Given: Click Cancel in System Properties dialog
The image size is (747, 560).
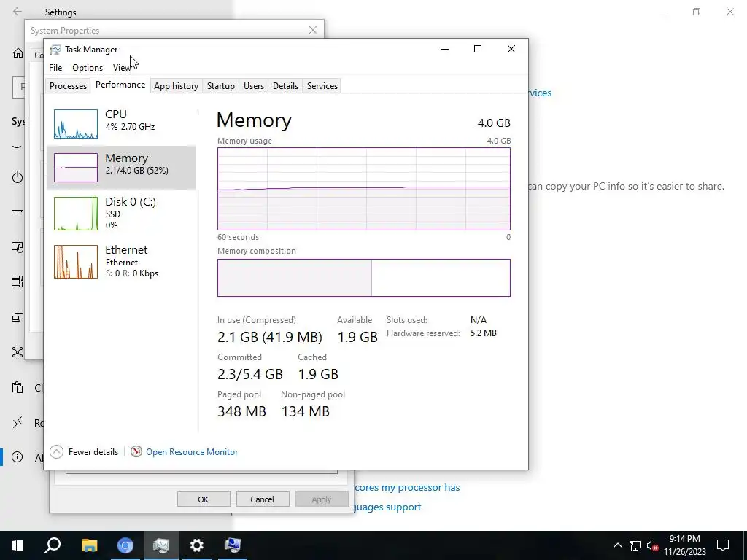Looking at the screenshot, I should coord(262,499).
